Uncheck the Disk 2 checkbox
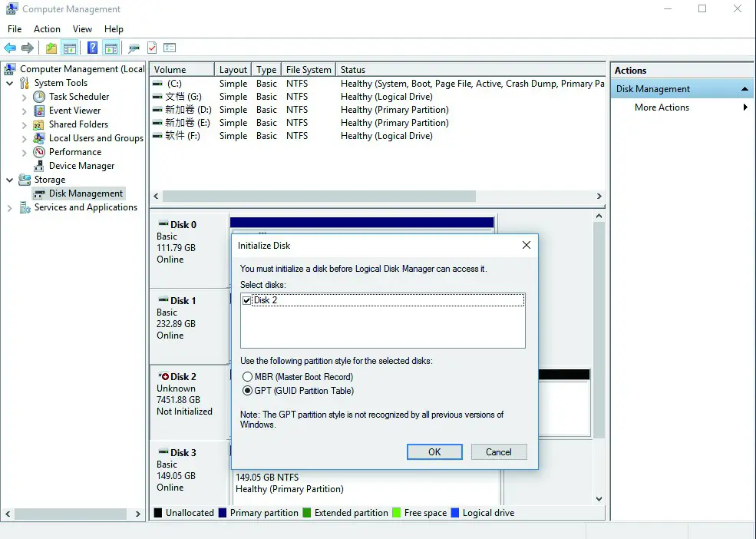756x539 pixels. pos(247,300)
